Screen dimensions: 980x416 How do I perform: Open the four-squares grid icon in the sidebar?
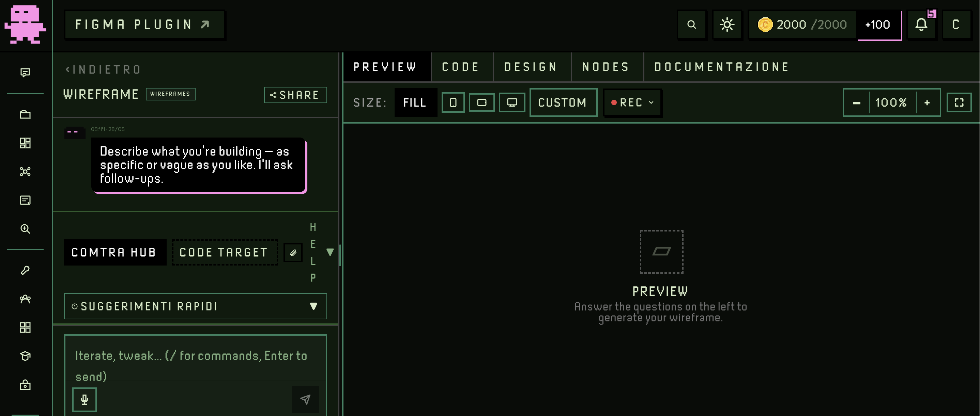pyautogui.click(x=25, y=327)
